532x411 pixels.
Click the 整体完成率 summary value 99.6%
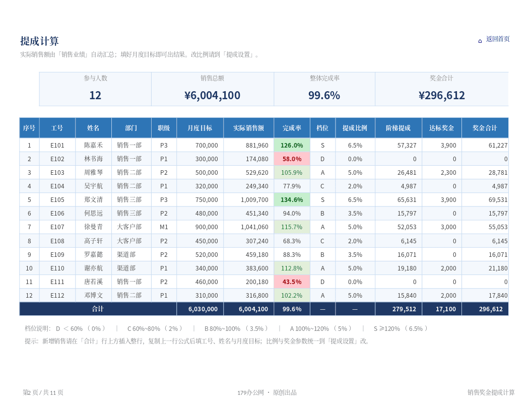(324, 95)
